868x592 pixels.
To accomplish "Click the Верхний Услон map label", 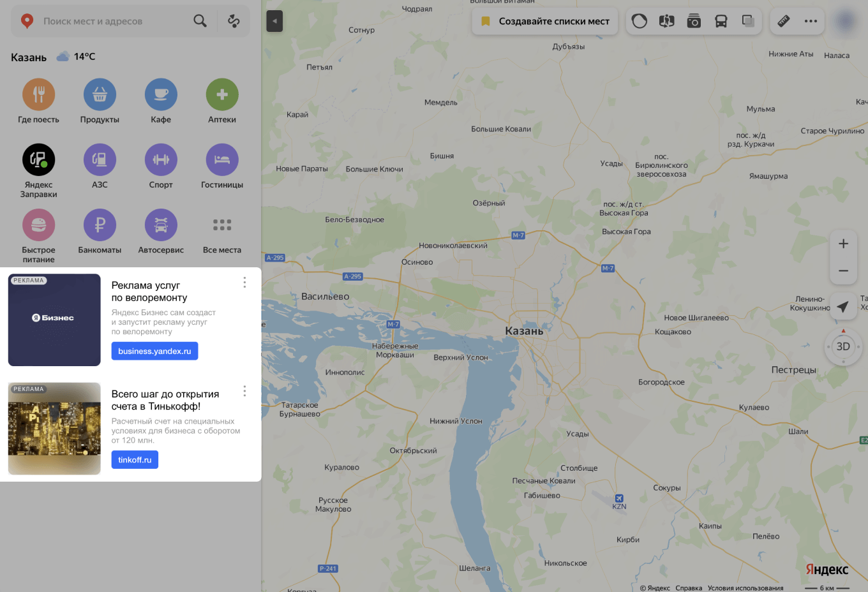I will [461, 357].
